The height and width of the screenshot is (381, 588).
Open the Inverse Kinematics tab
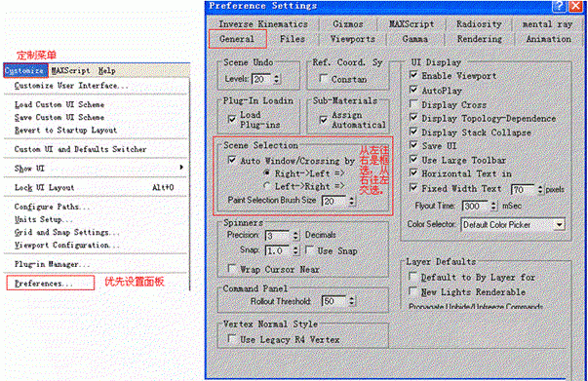click(263, 24)
